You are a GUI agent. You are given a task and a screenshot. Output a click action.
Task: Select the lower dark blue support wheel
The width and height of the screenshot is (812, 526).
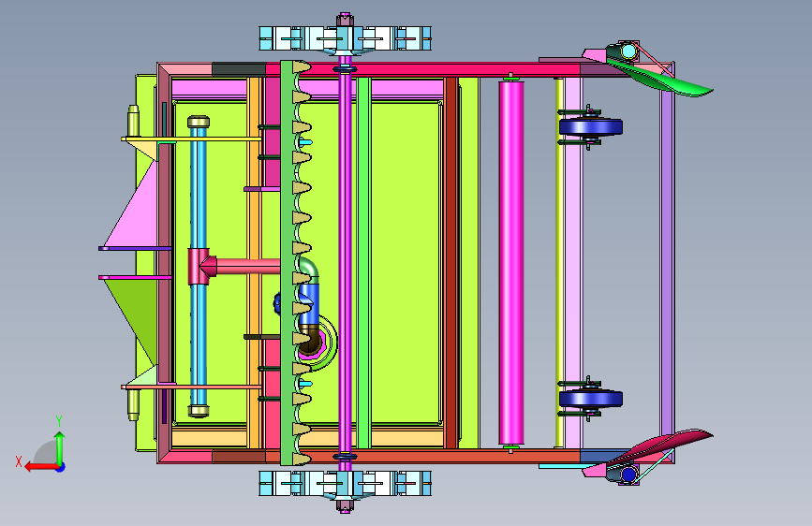(x=591, y=399)
